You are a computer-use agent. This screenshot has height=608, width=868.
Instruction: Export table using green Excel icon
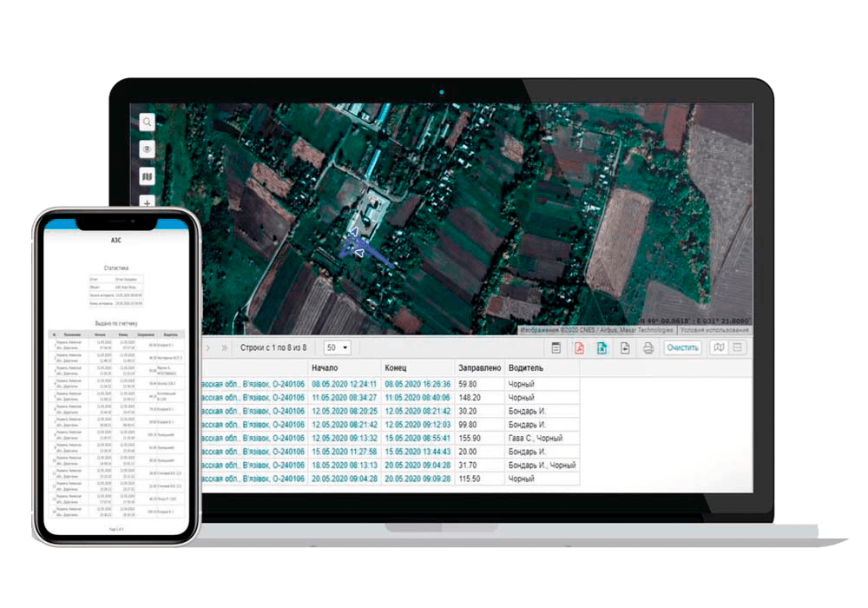coord(601,348)
